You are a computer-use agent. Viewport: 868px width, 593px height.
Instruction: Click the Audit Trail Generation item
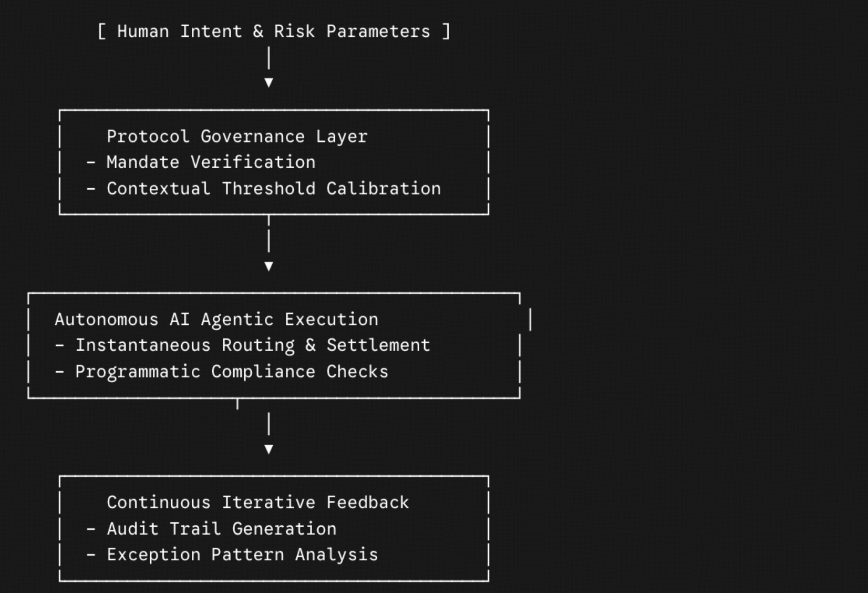pyautogui.click(x=221, y=528)
